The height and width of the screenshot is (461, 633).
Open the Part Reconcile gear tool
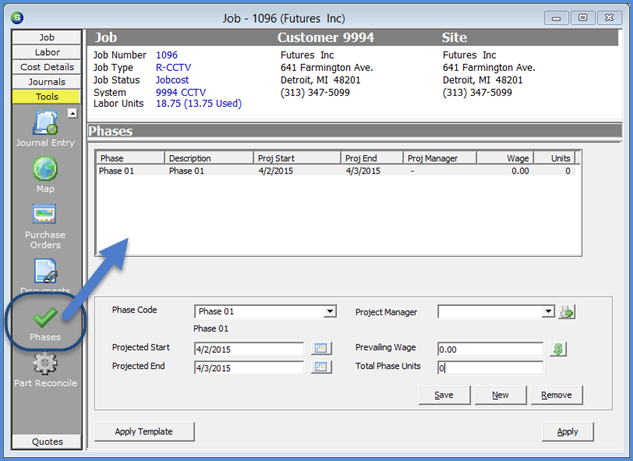point(45,363)
